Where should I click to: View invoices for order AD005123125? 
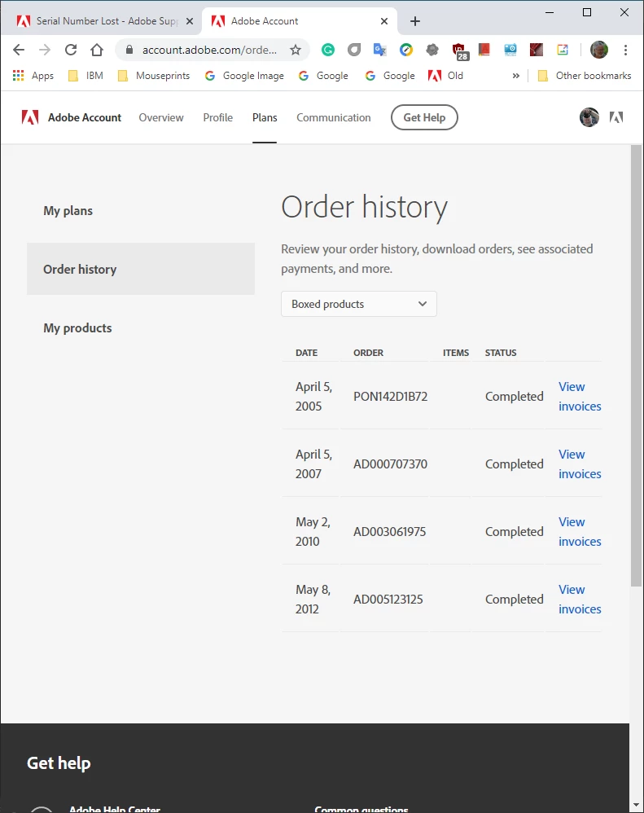click(x=580, y=600)
